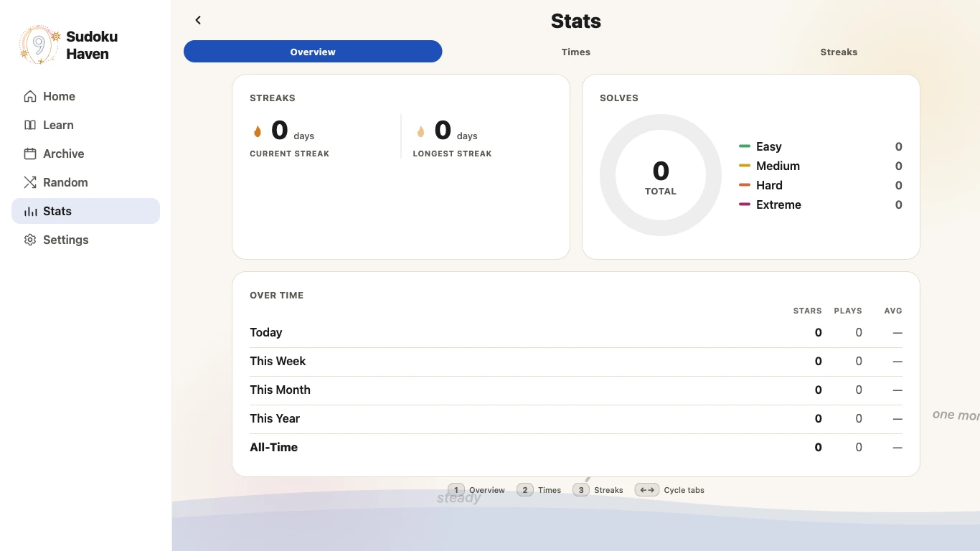Click the All-Time plays value

coord(859,447)
